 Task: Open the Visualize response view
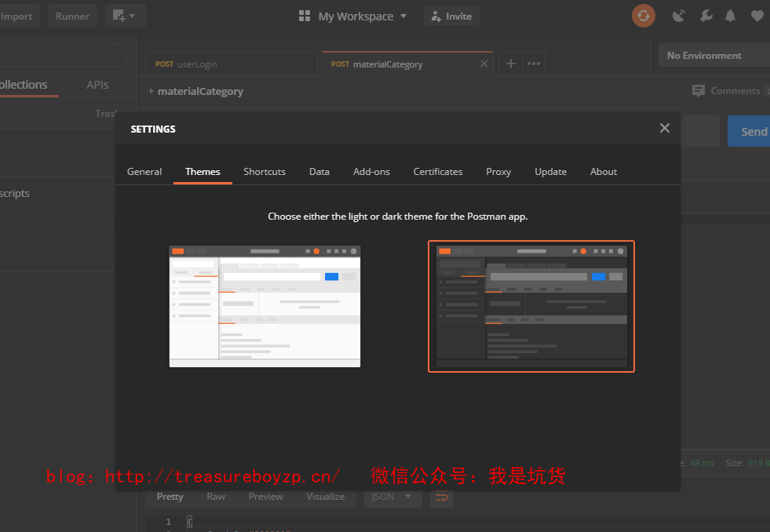click(325, 497)
